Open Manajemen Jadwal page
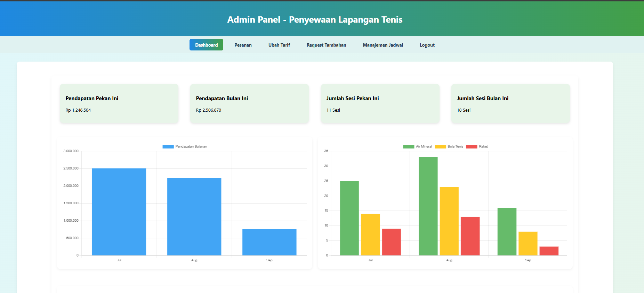The height and width of the screenshot is (293, 644). click(x=383, y=45)
